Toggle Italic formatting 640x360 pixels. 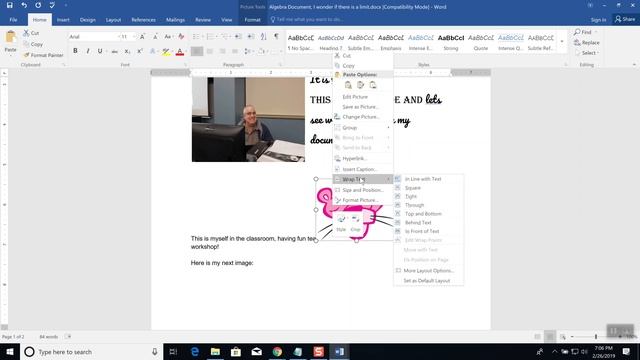click(x=88, y=51)
